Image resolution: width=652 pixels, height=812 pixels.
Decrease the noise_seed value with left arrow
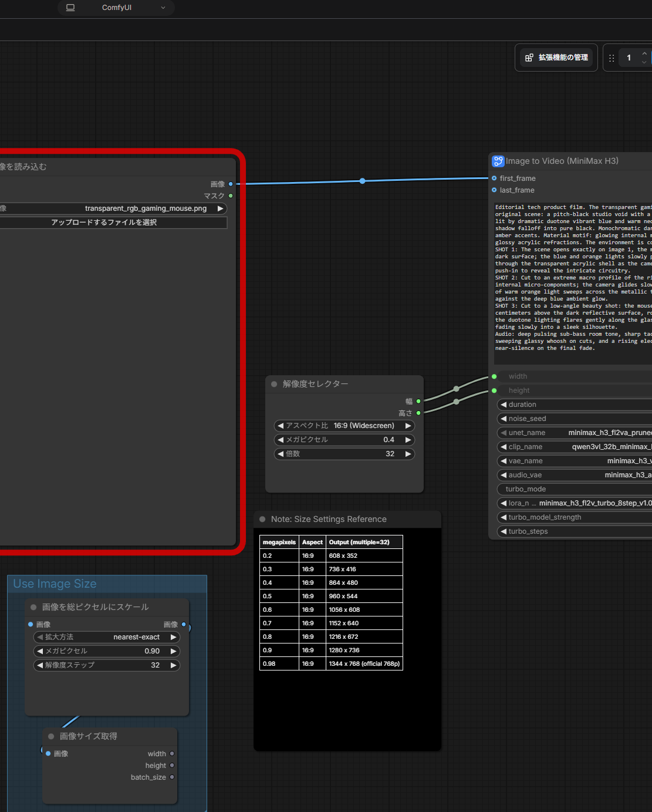click(504, 419)
